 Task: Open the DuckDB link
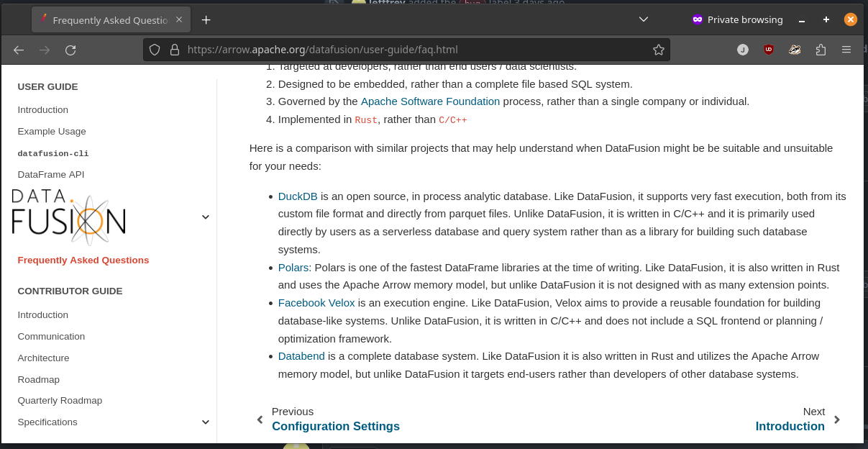[298, 196]
